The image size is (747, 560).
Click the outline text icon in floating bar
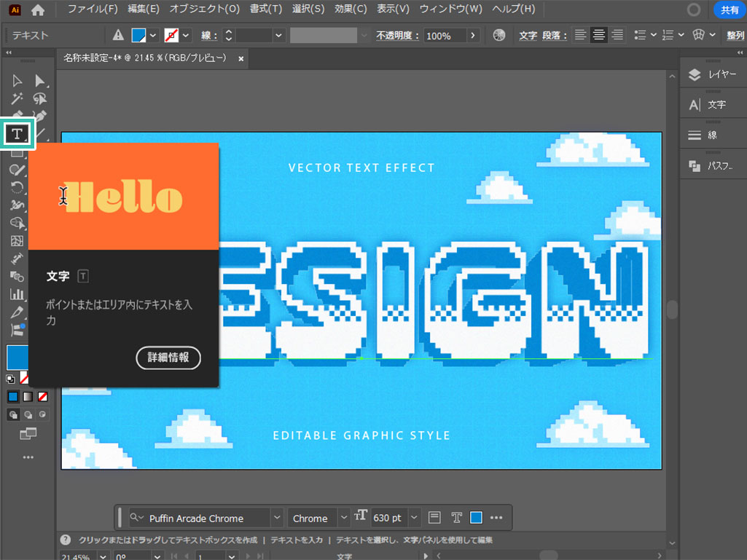(456, 518)
